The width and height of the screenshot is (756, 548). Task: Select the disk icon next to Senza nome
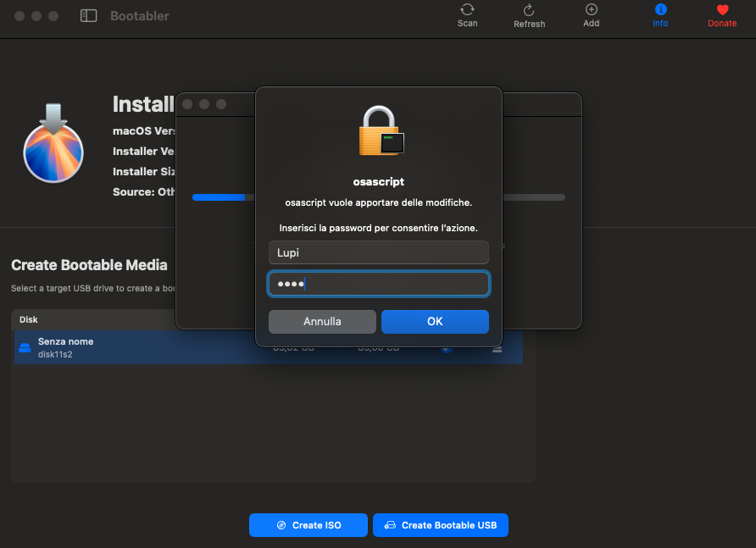tap(25, 347)
